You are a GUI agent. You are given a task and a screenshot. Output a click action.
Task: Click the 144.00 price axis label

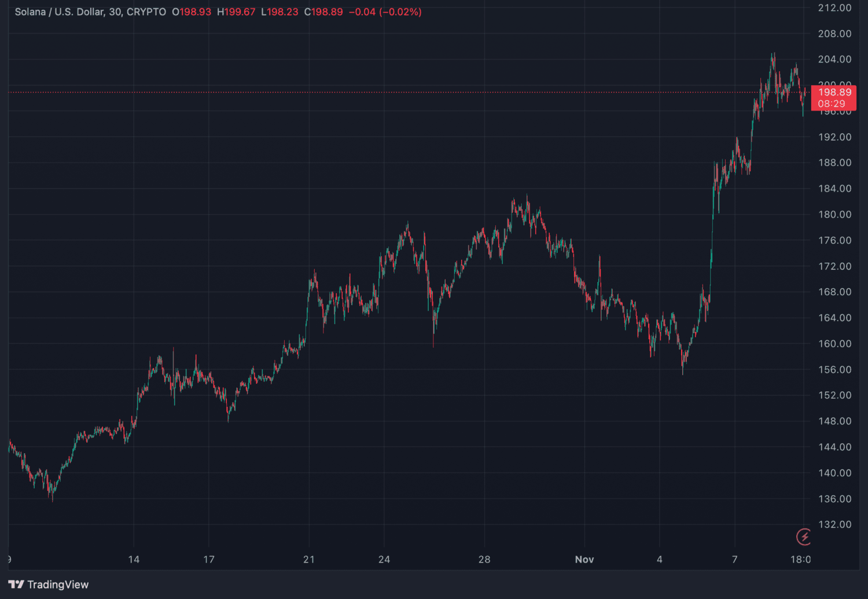tap(834, 447)
